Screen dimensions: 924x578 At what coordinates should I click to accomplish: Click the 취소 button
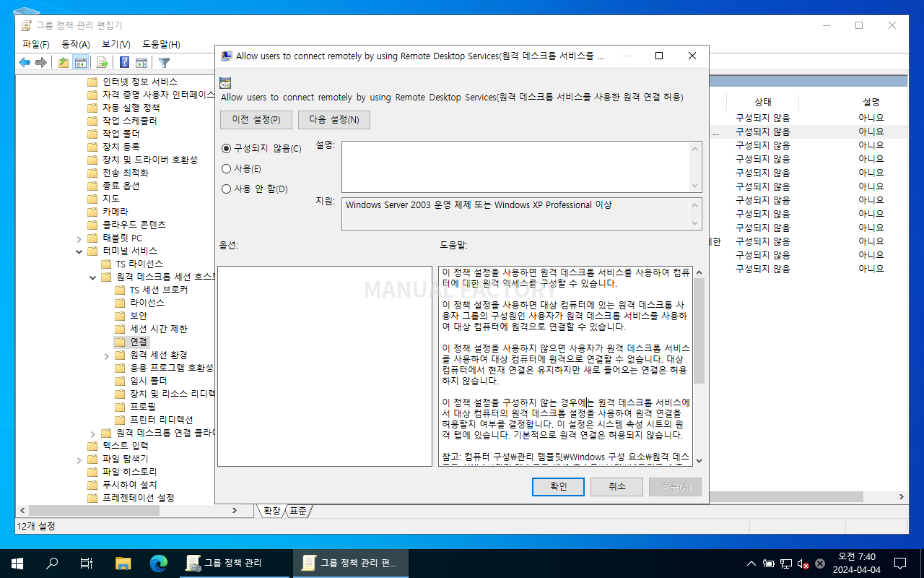coord(616,487)
